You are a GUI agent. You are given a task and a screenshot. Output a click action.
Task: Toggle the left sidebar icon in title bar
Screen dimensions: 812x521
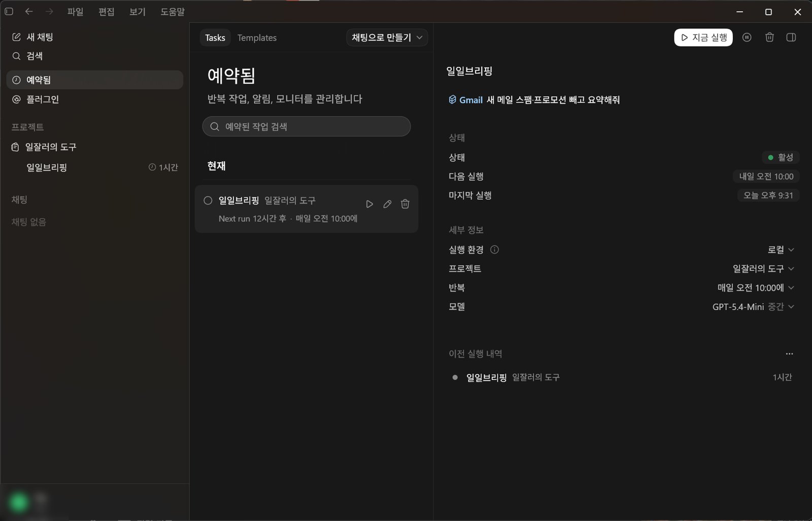coord(9,11)
